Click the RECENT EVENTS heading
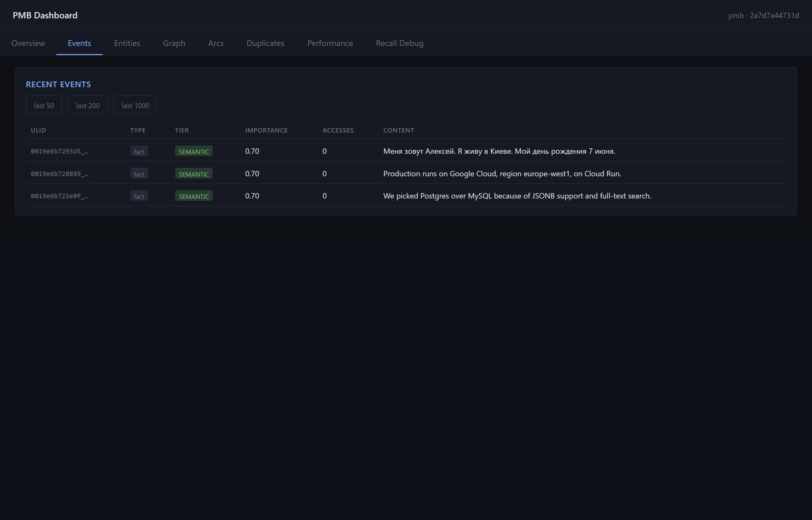The height and width of the screenshot is (520, 812). click(x=58, y=84)
